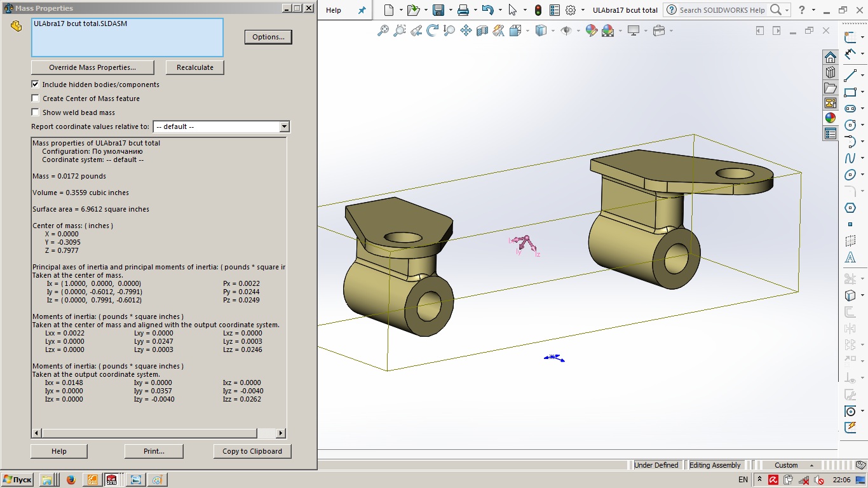Click the Print icon in the top toolbar
868x488 pixels.
(x=463, y=10)
